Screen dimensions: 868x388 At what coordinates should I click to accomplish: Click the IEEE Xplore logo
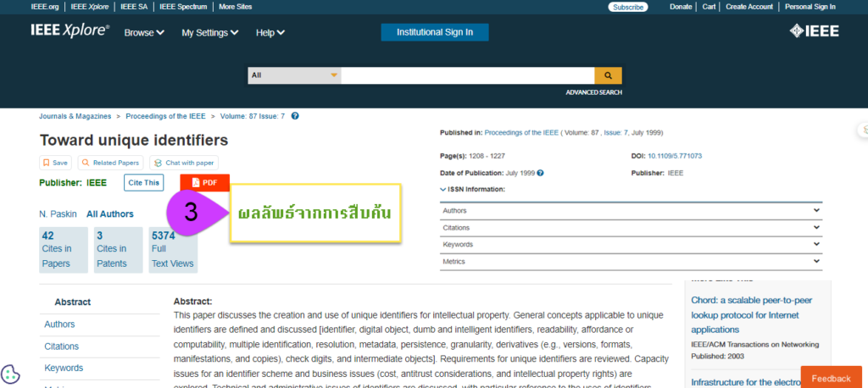70,31
